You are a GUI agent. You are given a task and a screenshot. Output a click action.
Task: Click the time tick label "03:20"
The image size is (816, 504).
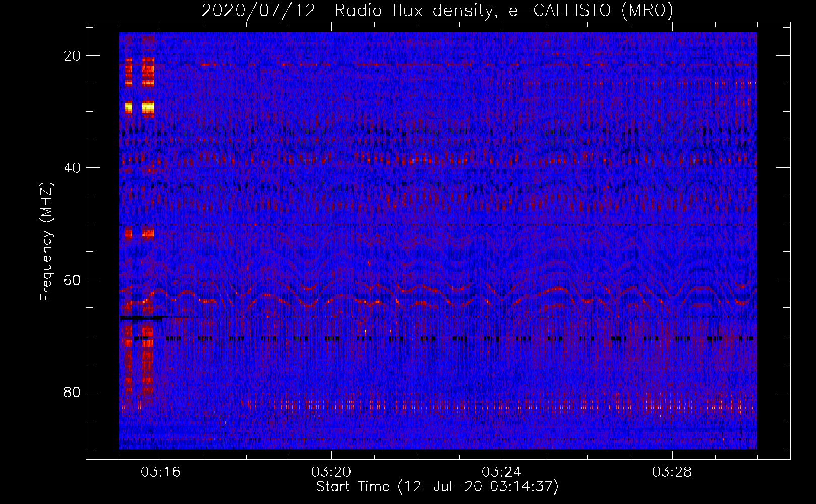(331, 472)
